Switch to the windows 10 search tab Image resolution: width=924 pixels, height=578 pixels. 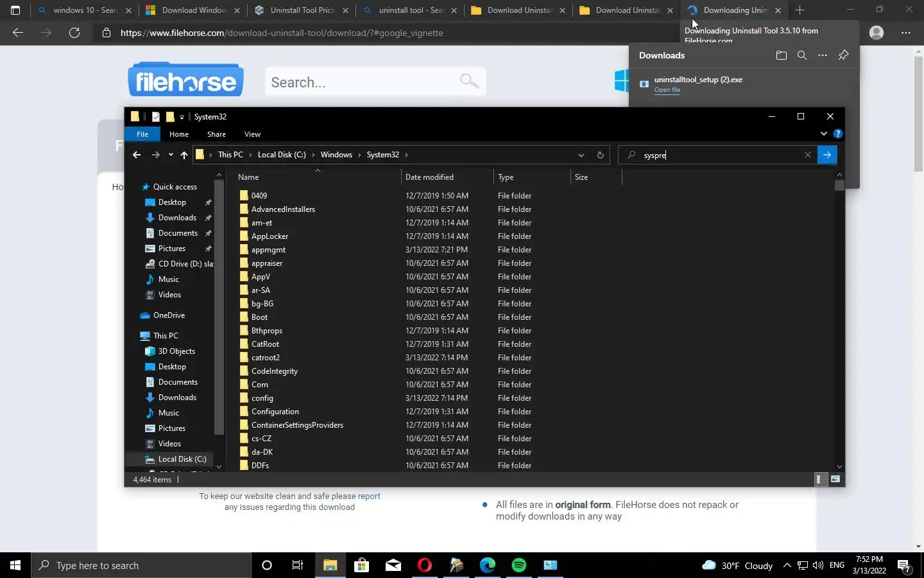(84, 10)
